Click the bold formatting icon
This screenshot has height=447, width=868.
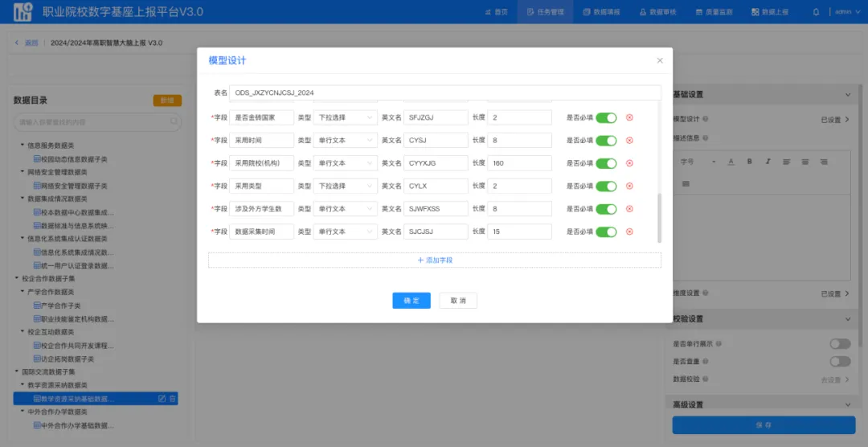pos(748,162)
